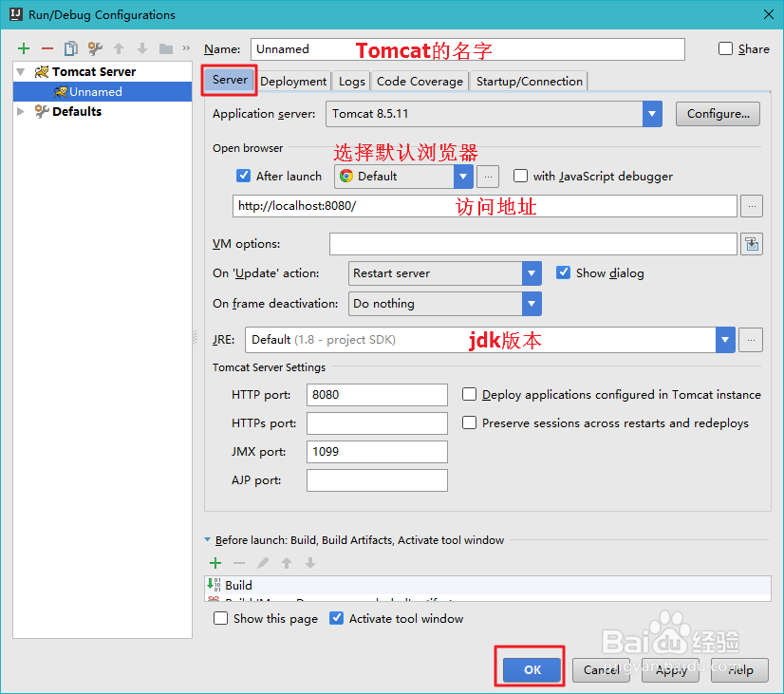Click HTTPs port input field

pyautogui.click(x=377, y=423)
